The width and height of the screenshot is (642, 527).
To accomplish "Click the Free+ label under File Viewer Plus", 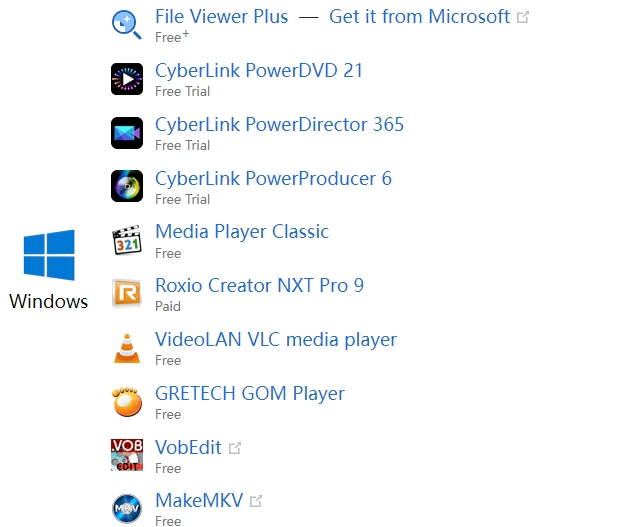I will (172, 37).
